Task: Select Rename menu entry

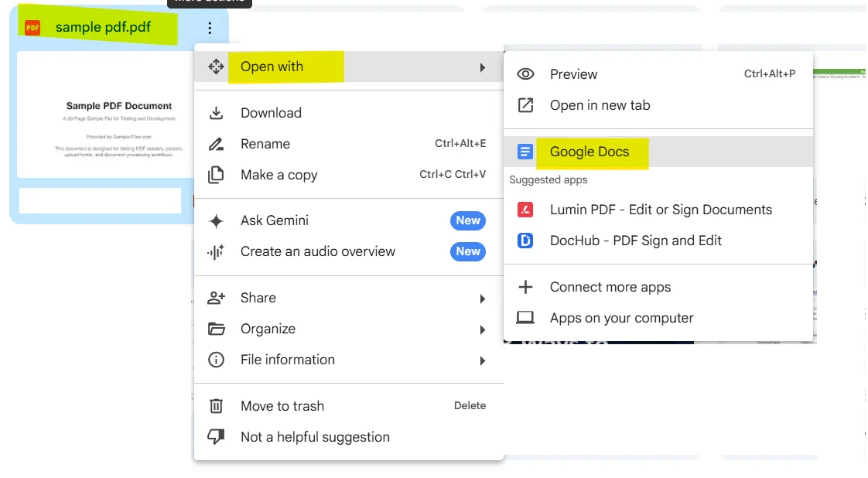Action: [349, 144]
